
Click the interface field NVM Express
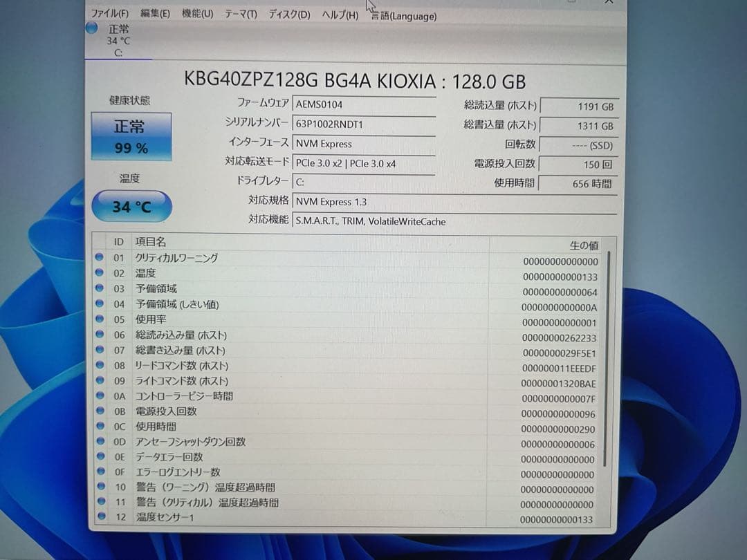point(364,144)
